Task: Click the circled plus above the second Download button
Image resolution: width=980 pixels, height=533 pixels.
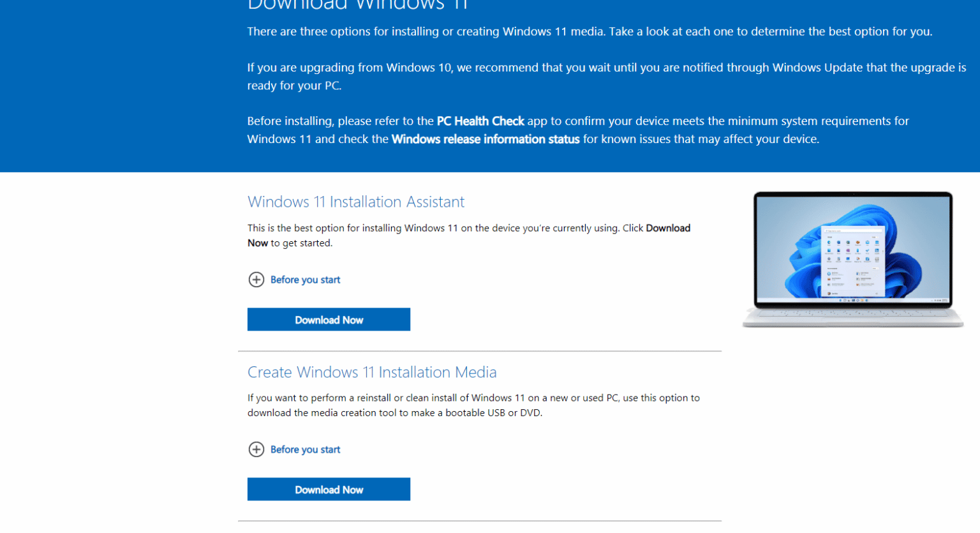Action: point(256,449)
